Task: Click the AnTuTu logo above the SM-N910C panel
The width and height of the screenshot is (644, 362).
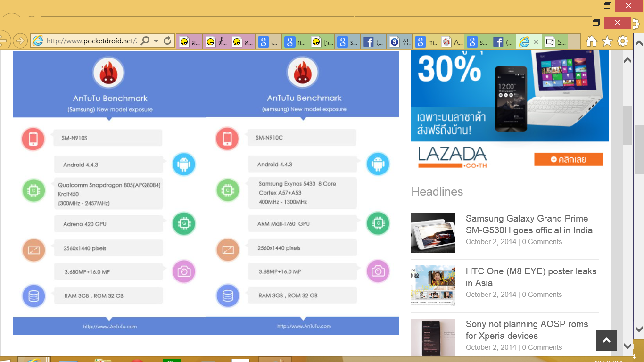Action: (x=302, y=73)
